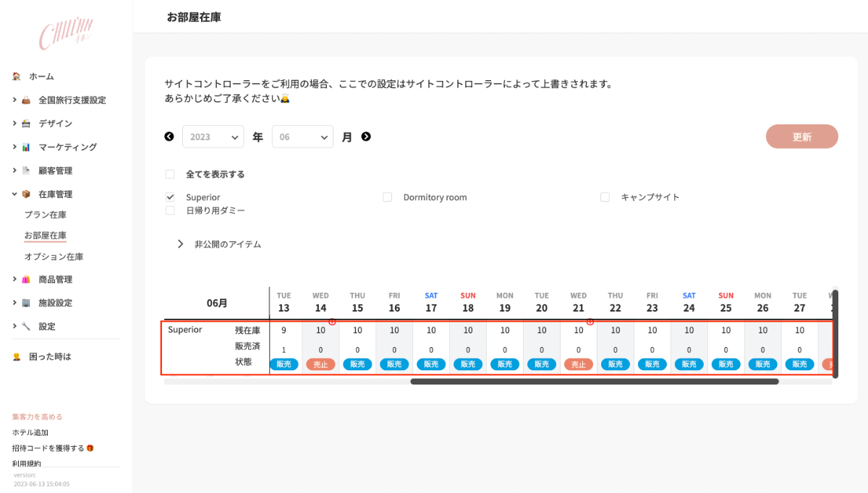
Task: Open オプション在庫 in the sidebar
Action: tap(54, 257)
